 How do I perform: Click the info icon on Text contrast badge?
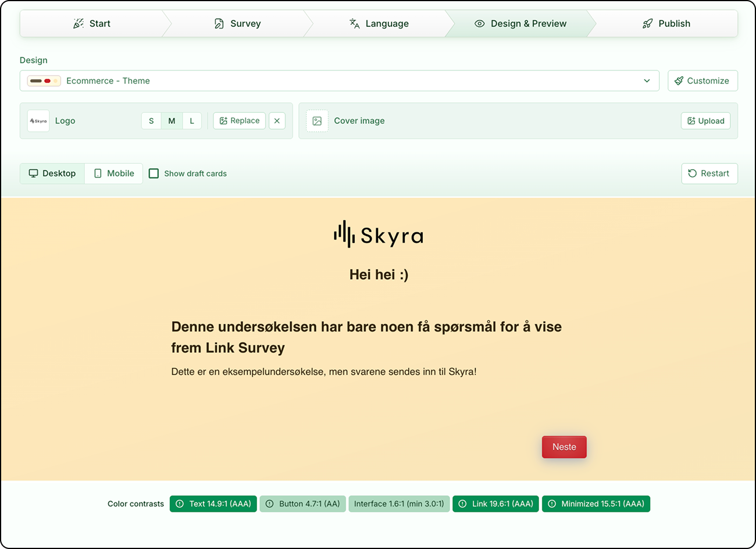[x=180, y=504]
